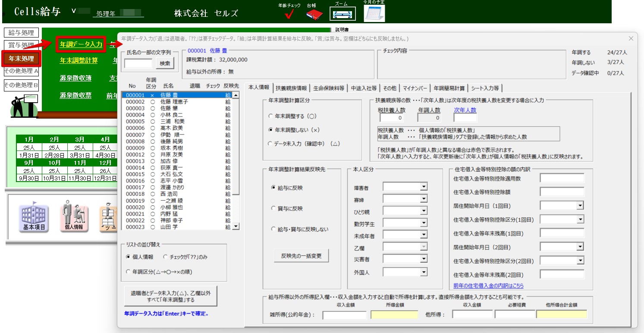Select 年末調整する（○） radio option
Screen dimensions: 644x333
(x=270, y=116)
